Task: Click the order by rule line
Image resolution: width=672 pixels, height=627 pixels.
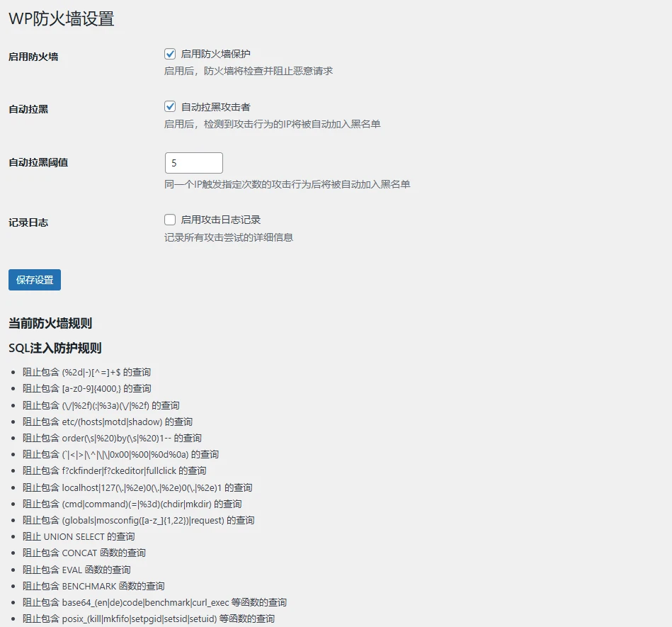Action: (112, 438)
